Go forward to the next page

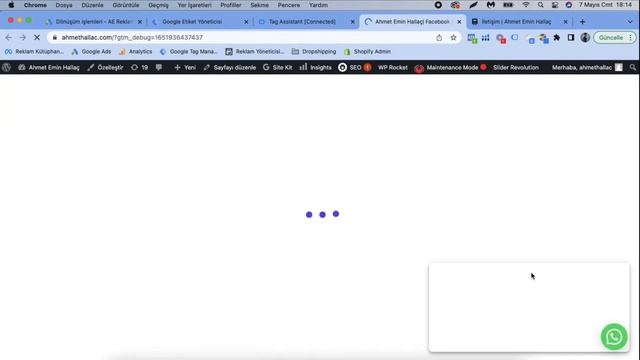coord(22,38)
